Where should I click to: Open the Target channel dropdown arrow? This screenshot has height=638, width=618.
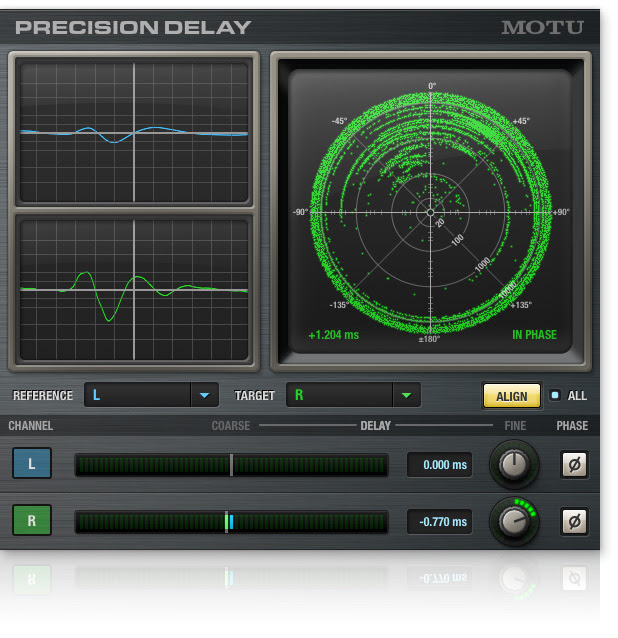pos(406,395)
